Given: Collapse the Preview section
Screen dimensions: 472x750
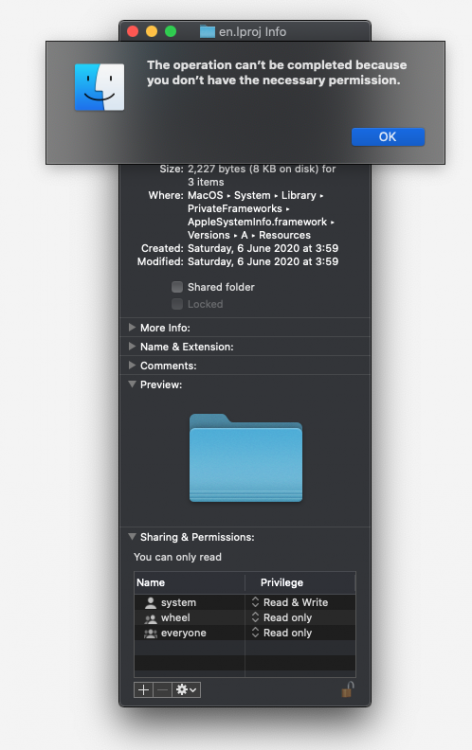Looking at the screenshot, I should [132, 384].
